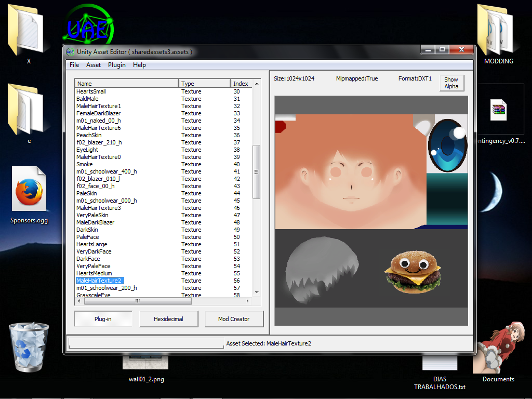Sort asset list by Index column header
The image size is (532, 399).
[x=241, y=84]
